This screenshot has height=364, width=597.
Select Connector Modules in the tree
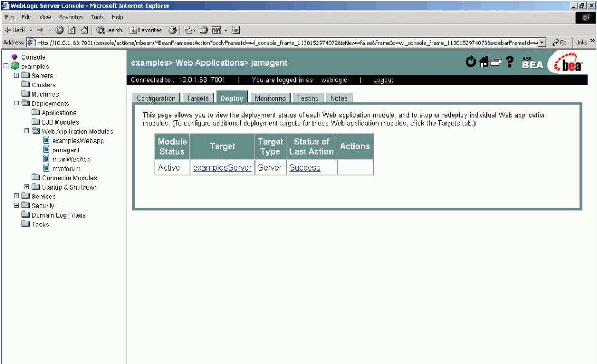[69, 178]
